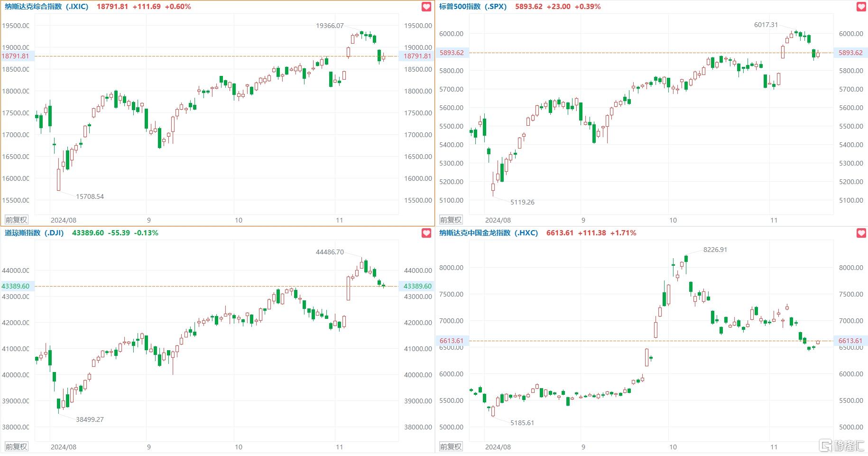Click the 19366.07 high label on .IXIC chart
This screenshot has width=868, height=456.
coord(330,26)
